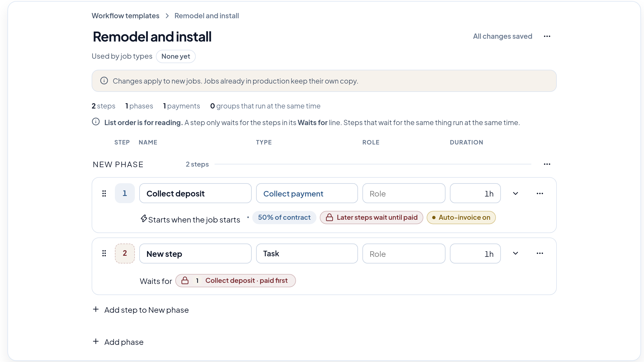The height and width of the screenshot is (362, 644).
Task: Click the Add phase label
Action: pyautogui.click(x=124, y=342)
